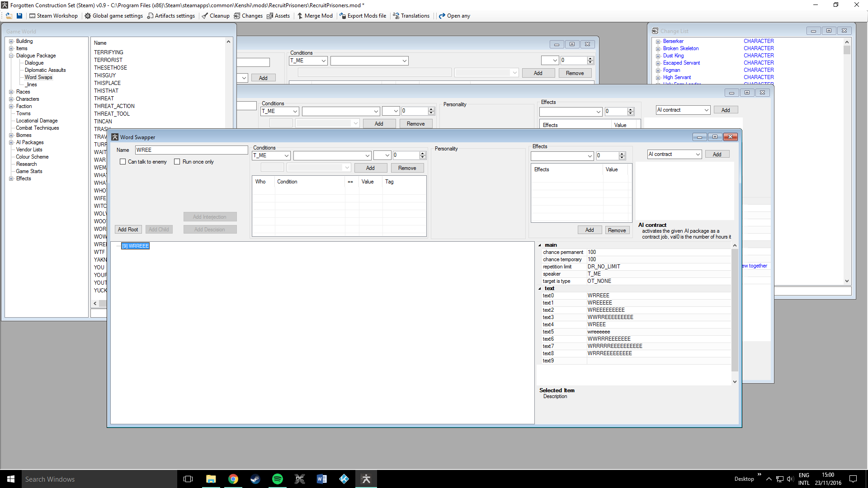Select Word Swaps in the tree

pyautogui.click(x=38, y=77)
